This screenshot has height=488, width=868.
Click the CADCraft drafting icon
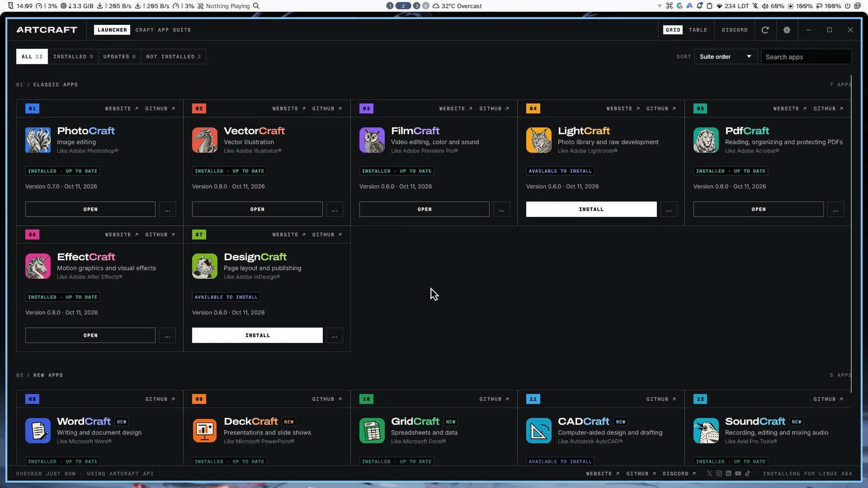tap(539, 431)
